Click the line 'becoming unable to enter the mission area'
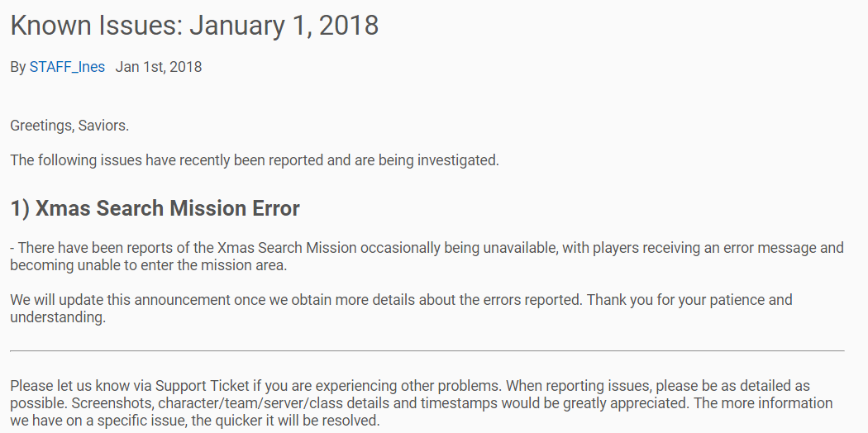The width and height of the screenshot is (868, 433). [x=148, y=265]
